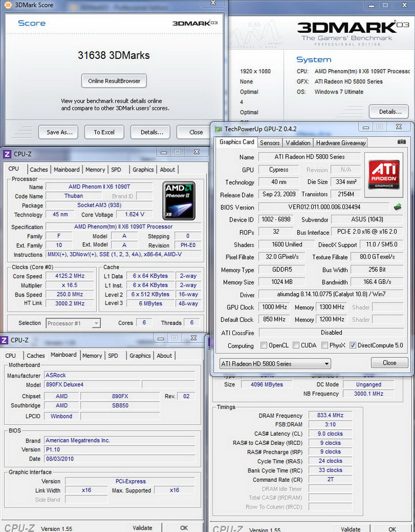Click the Core Speed 4125.2 MHz value
Image resolution: width=415 pixels, height=532 pixels.
[x=70, y=276]
